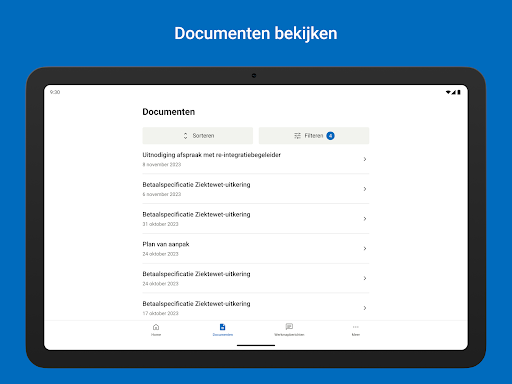Click the battery status icon
The width and height of the screenshot is (512, 384).
(x=459, y=92)
